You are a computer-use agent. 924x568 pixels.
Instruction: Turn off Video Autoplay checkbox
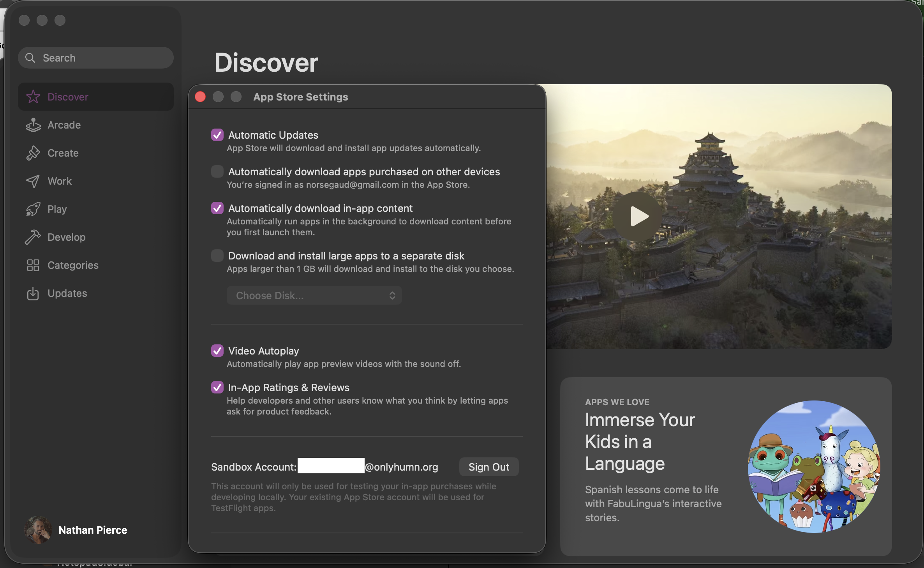[217, 351]
